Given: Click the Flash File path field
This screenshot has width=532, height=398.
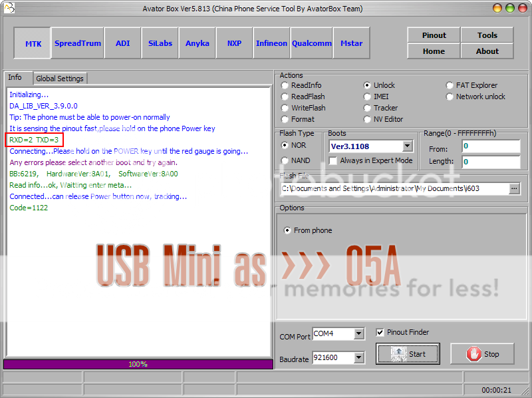Looking at the screenshot, I should coord(395,188).
